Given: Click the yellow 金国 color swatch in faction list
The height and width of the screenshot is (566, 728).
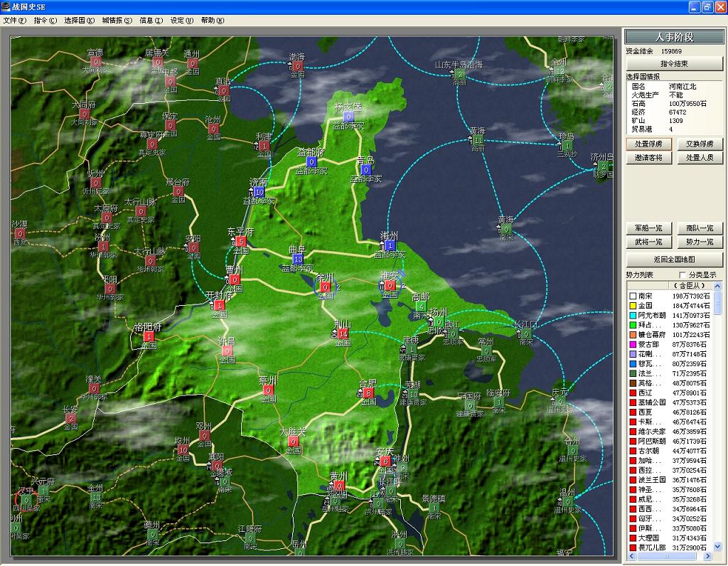Looking at the screenshot, I should pyautogui.click(x=631, y=305).
